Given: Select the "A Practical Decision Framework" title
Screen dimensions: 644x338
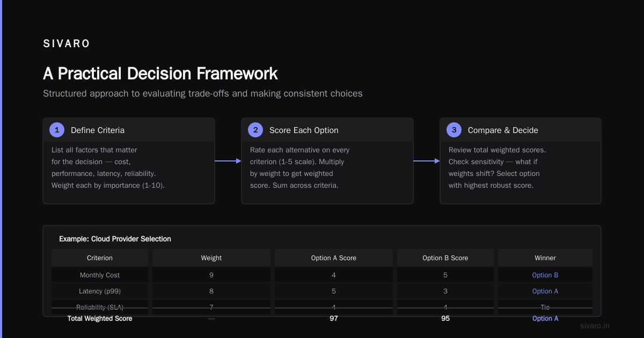Looking at the screenshot, I should [160, 73].
